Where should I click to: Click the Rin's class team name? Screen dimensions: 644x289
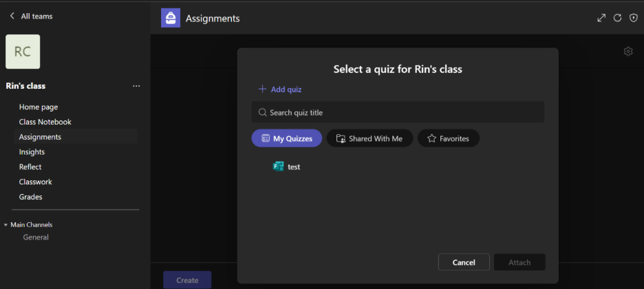coord(25,86)
